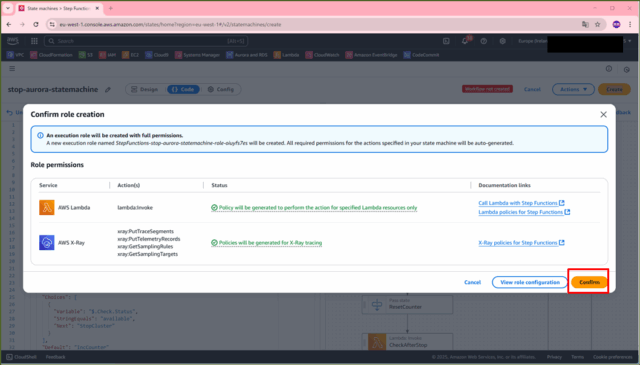Bookmark this page with star icon
Viewport: 640px width, 365px height.
[598, 24]
